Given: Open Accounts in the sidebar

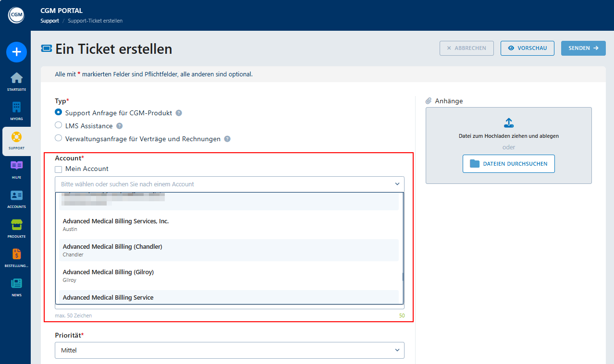Looking at the screenshot, I should (x=16, y=196).
